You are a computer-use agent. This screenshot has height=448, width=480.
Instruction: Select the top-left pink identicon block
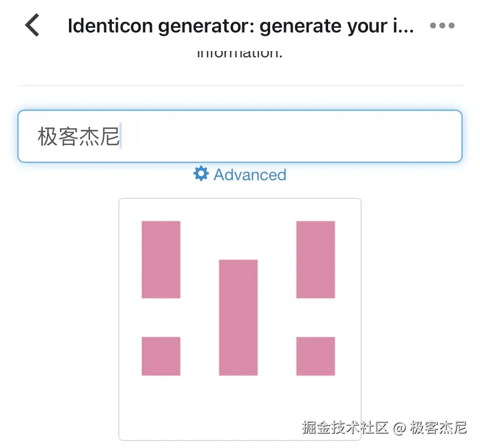pyautogui.click(x=161, y=259)
